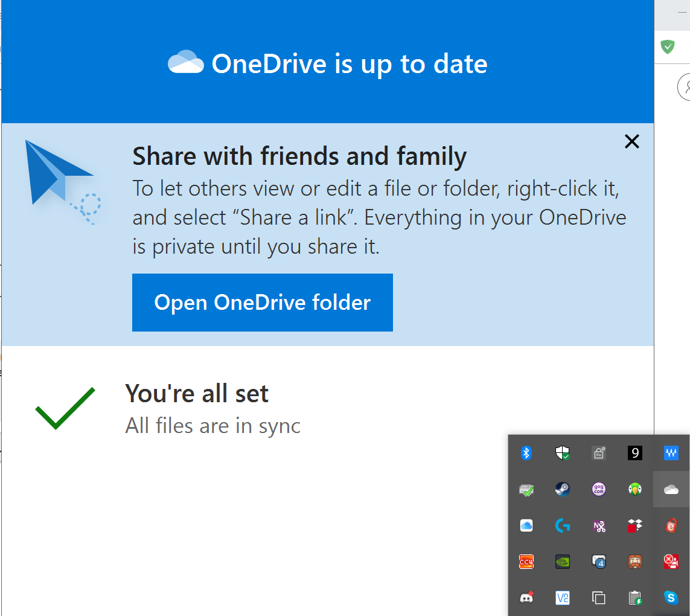The height and width of the screenshot is (616, 690).
Task: Click the 'You're all set' heading
Action: pos(197,393)
